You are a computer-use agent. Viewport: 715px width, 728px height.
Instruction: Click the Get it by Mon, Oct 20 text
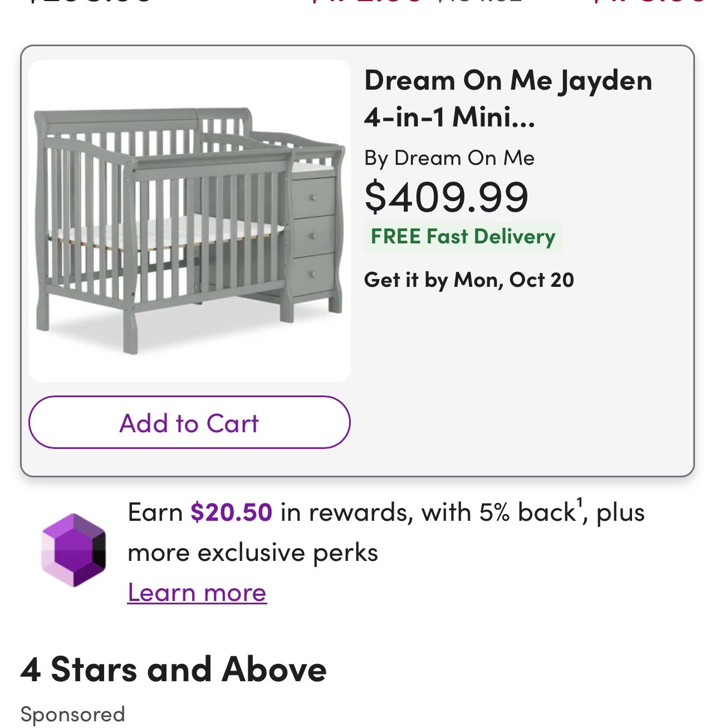pos(471,281)
